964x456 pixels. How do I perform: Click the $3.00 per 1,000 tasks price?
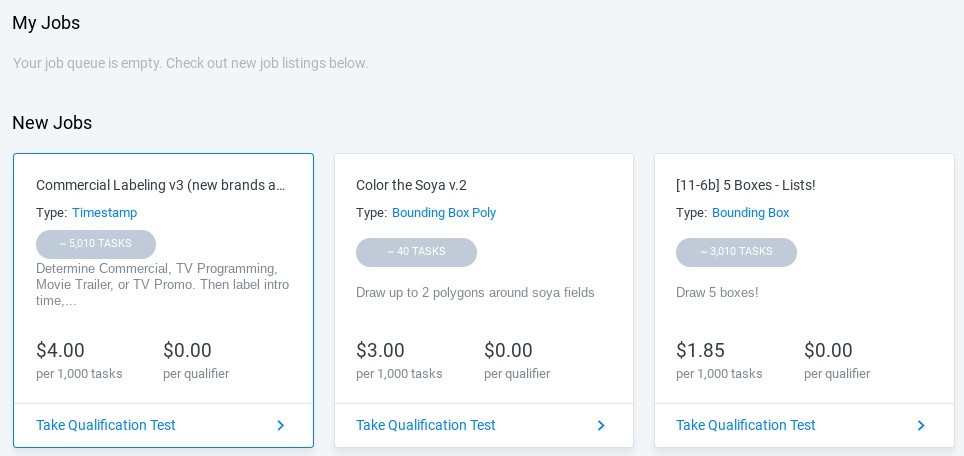381,351
